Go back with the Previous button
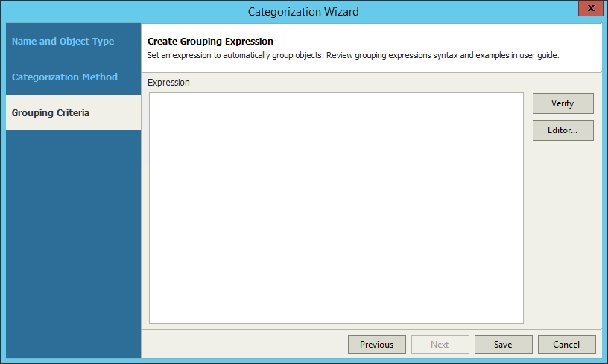Viewport: 608px width, 364px height. (376, 344)
